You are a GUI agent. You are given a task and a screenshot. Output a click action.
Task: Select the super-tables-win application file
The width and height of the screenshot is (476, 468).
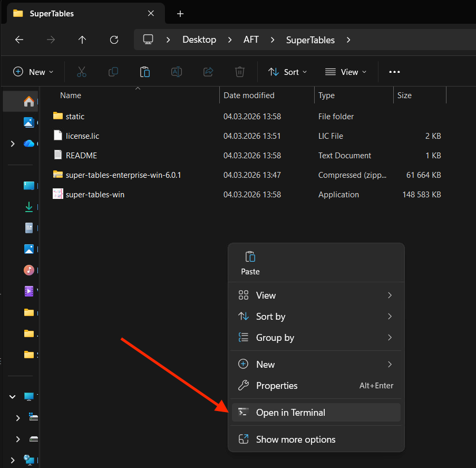(x=95, y=194)
